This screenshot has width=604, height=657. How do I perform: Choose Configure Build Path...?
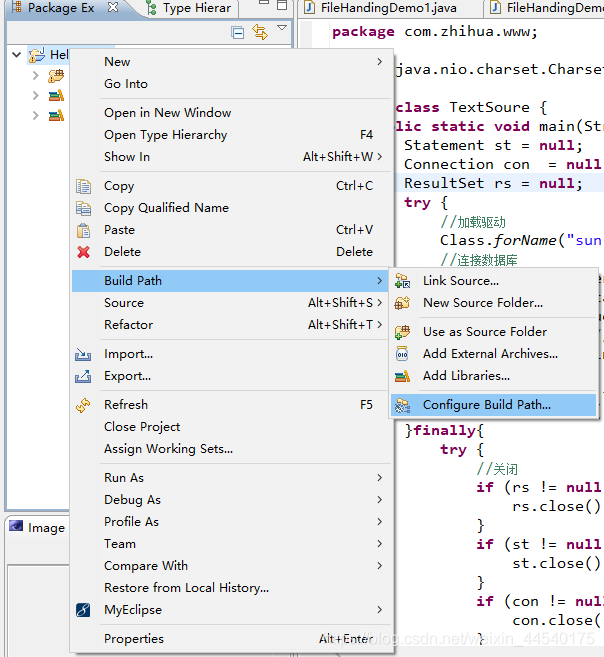pos(493,405)
